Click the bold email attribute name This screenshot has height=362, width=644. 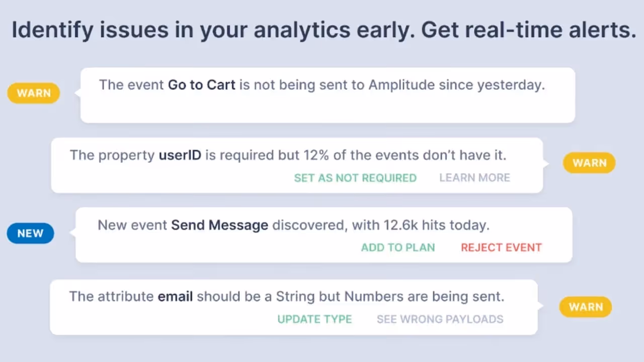(175, 296)
